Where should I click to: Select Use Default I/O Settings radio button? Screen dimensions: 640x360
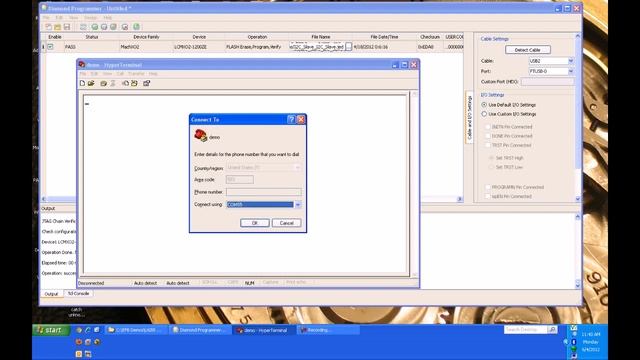(484, 105)
